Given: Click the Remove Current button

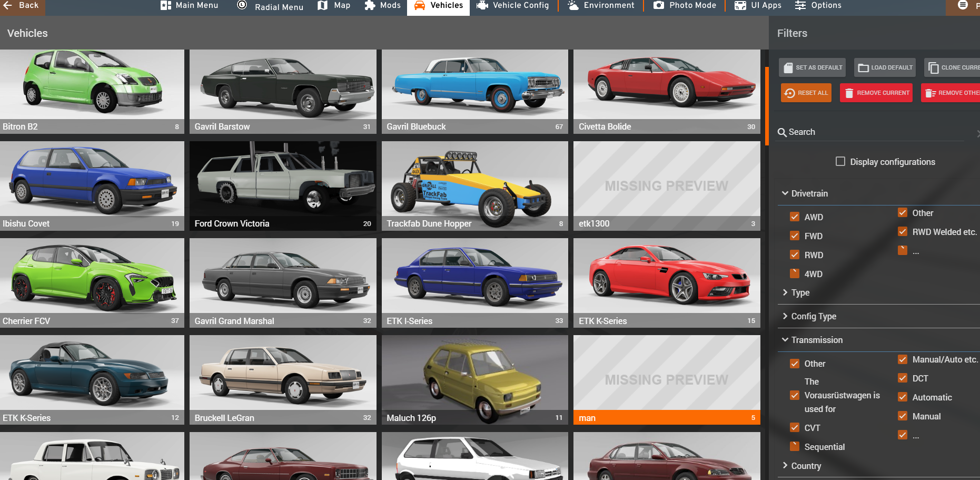Looking at the screenshot, I should [x=876, y=93].
